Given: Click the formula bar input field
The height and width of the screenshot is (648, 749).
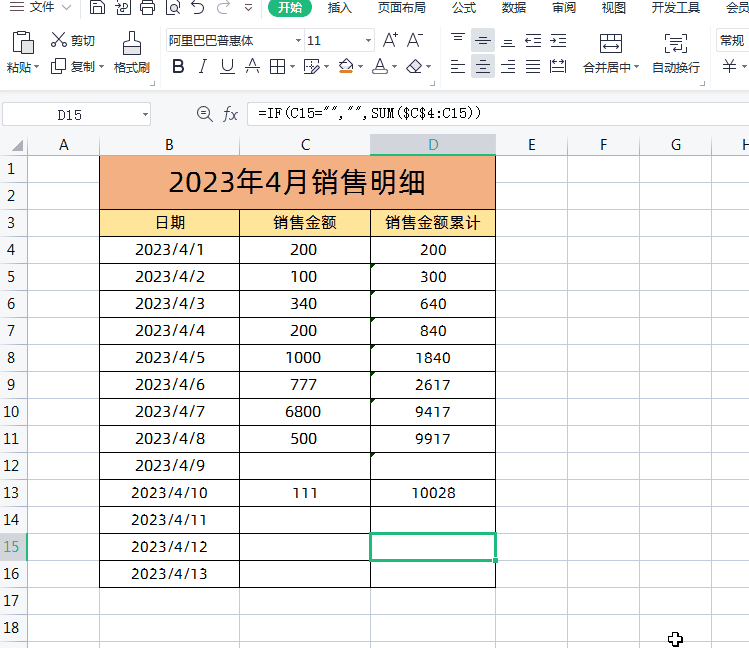Looking at the screenshot, I should [498, 114].
